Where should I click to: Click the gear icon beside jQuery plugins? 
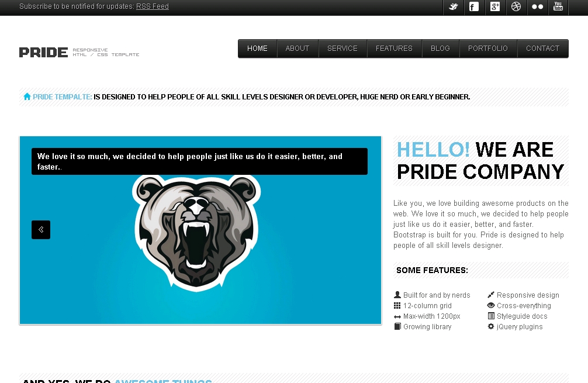click(x=491, y=326)
